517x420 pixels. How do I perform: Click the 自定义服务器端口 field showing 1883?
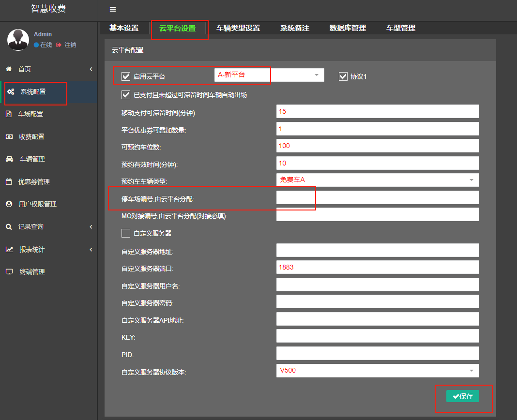tap(378, 267)
